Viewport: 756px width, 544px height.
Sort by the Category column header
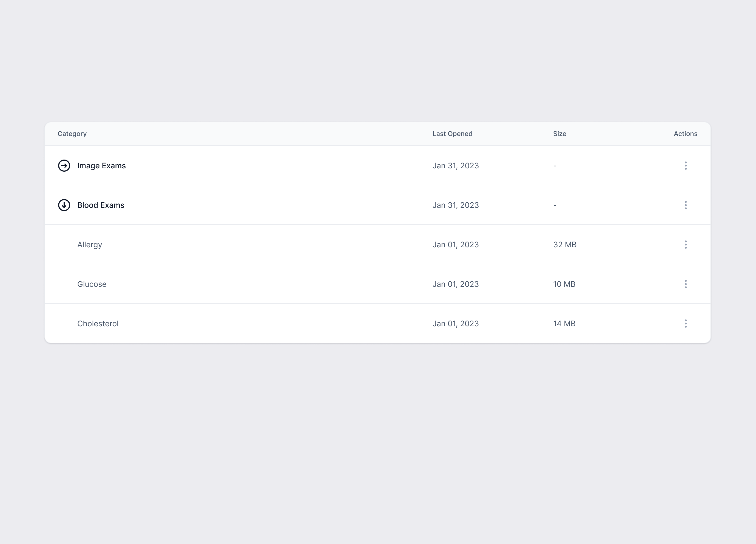72,134
